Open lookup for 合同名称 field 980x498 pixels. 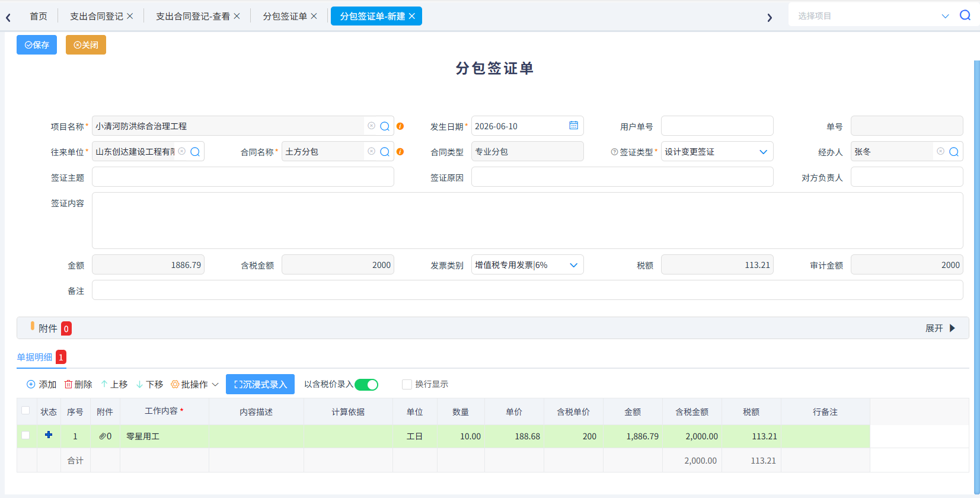pos(385,152)
